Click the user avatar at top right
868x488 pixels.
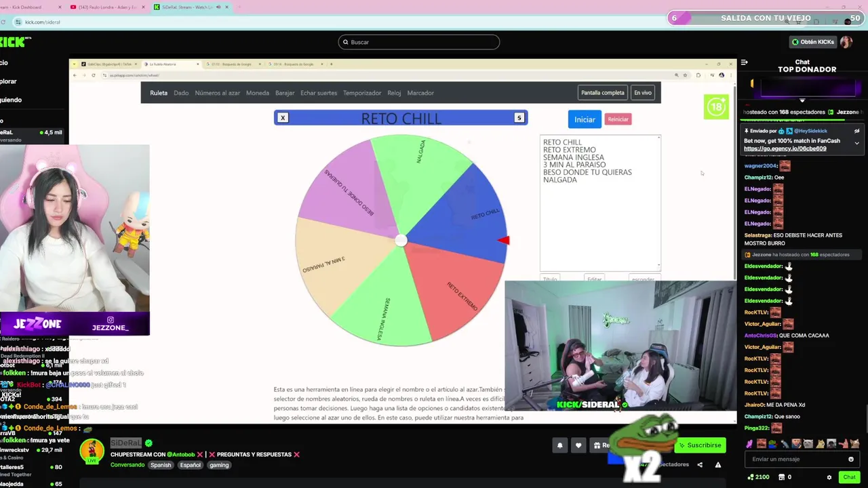(x=846, y=42)
